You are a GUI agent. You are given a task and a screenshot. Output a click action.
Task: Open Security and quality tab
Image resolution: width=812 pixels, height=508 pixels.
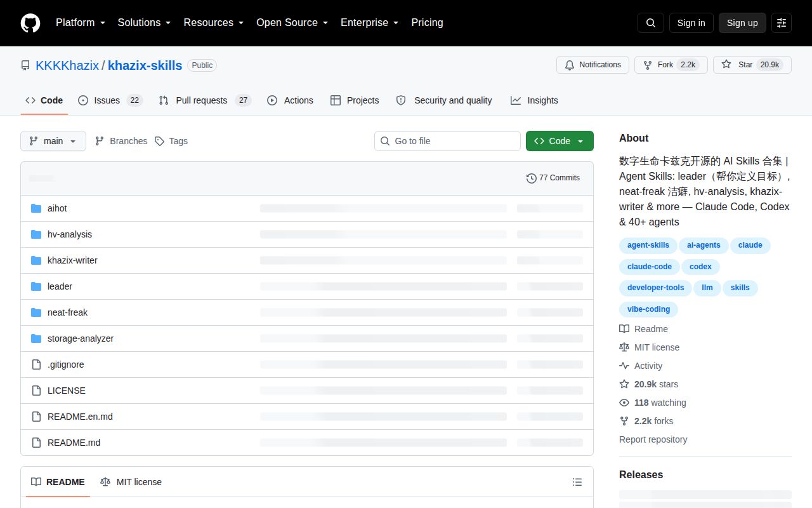[444, 100]
